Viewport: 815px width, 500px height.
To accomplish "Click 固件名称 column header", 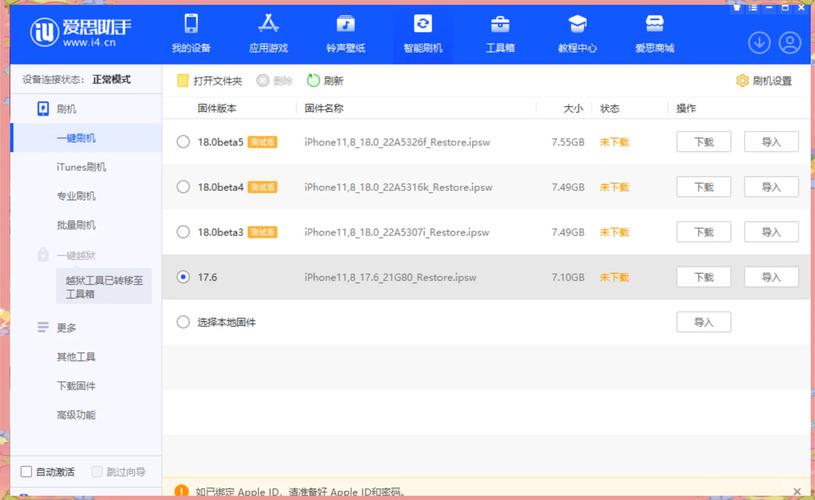I will coord(324,108).
